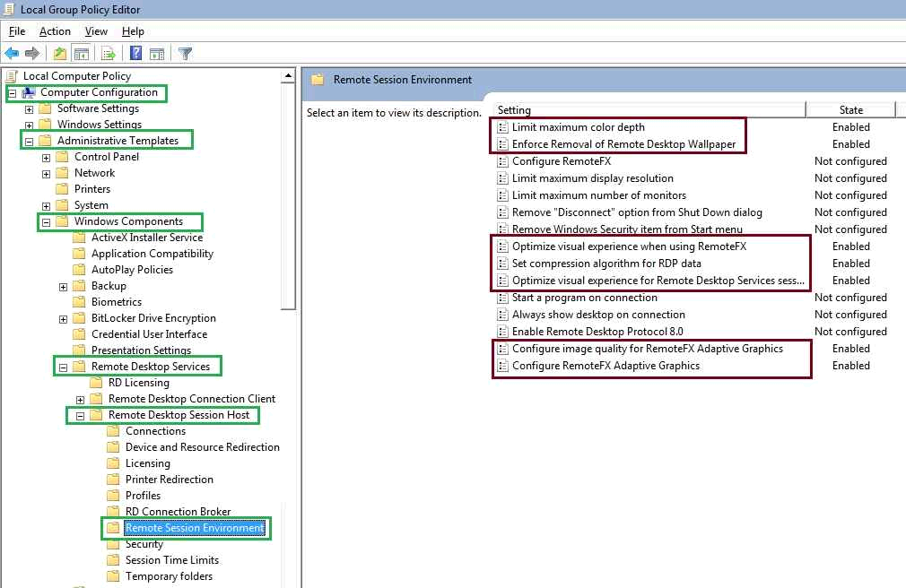The height and width of the screenshot is (588, 906).
Task: Collapse the Computer Configuration node
Action: coord(13,93)
